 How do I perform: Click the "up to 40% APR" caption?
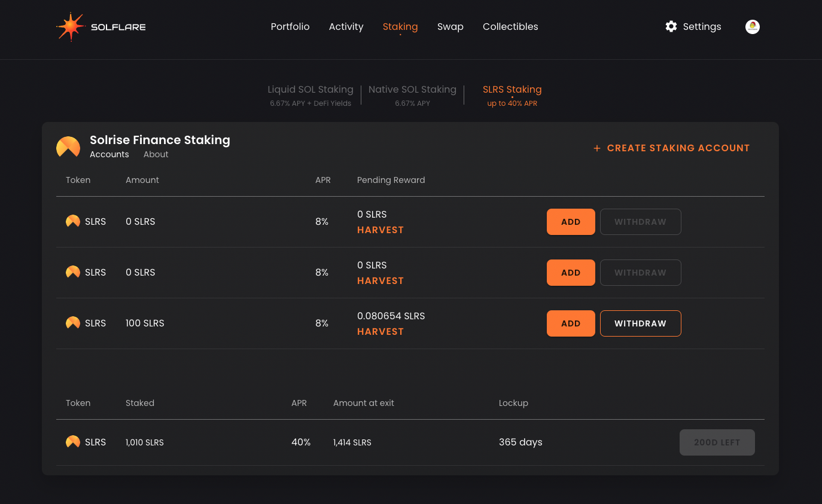[x=512, y=103]
